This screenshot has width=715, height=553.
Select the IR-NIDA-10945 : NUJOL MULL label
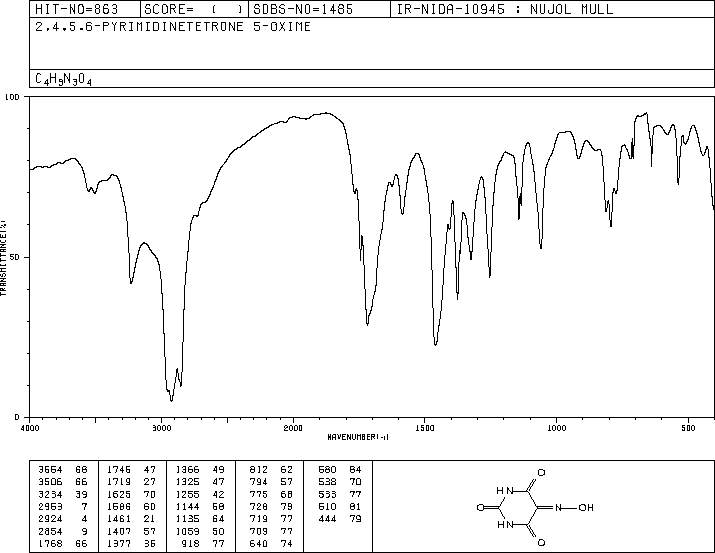pos(505,9)
